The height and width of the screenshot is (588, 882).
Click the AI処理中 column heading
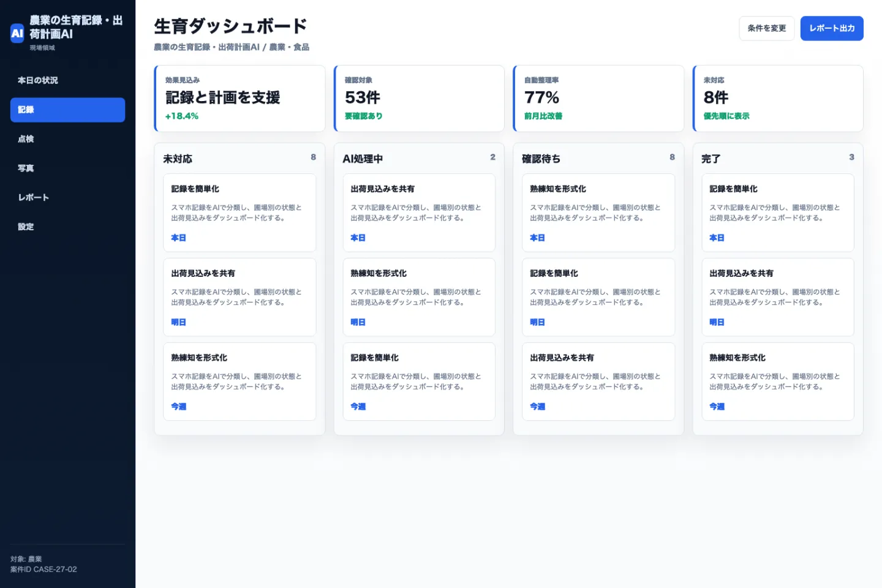coord(363,159)
